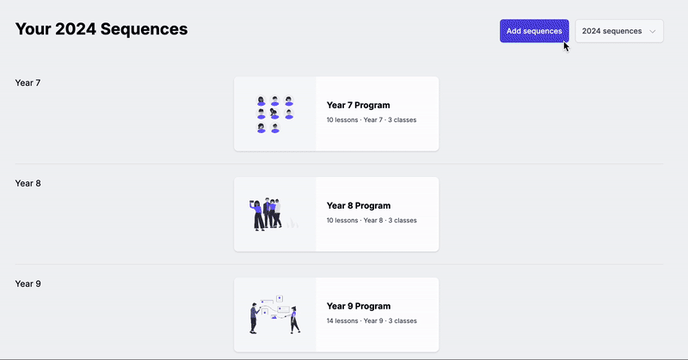
Task: Select the Year 8 section label
Action: point(28,183)
